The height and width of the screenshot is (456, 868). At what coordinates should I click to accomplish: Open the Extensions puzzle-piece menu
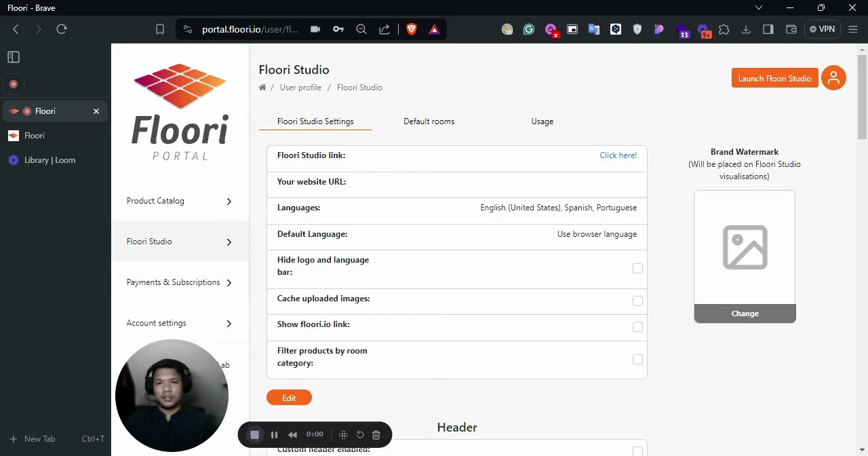(724, 29)
